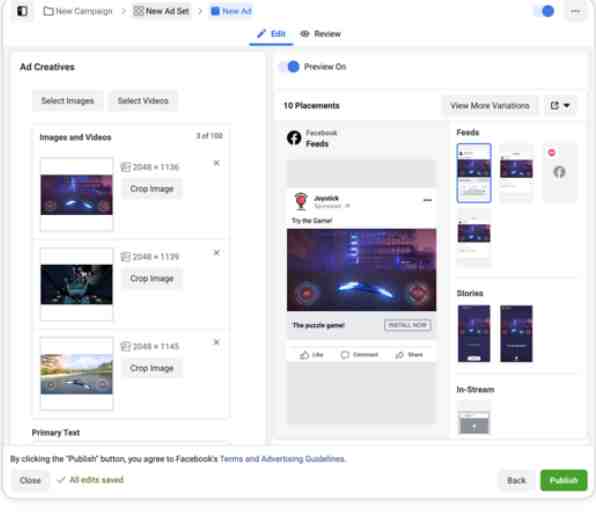Click the Joystick page avatar
Screen dimensions: 596x520
(x=301, y=201)
